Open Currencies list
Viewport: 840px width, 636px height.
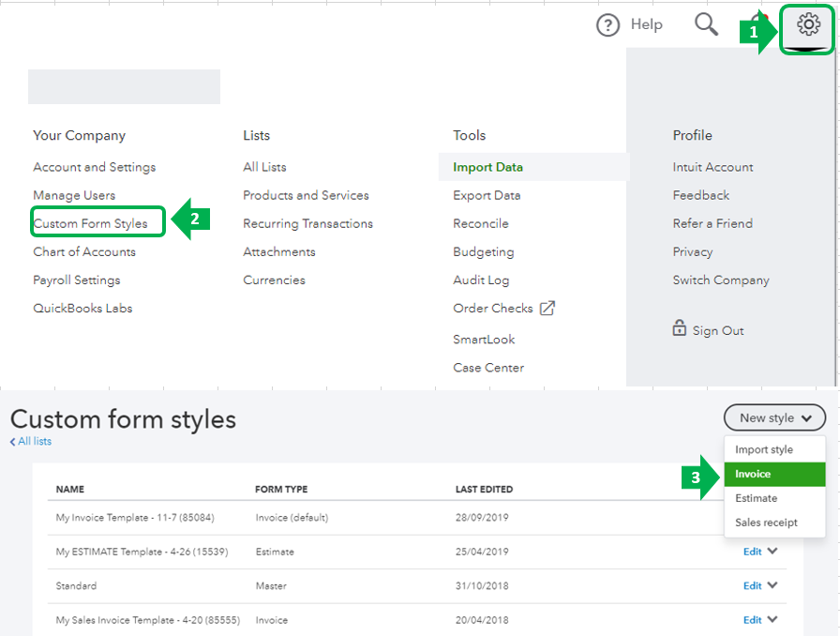275,280
